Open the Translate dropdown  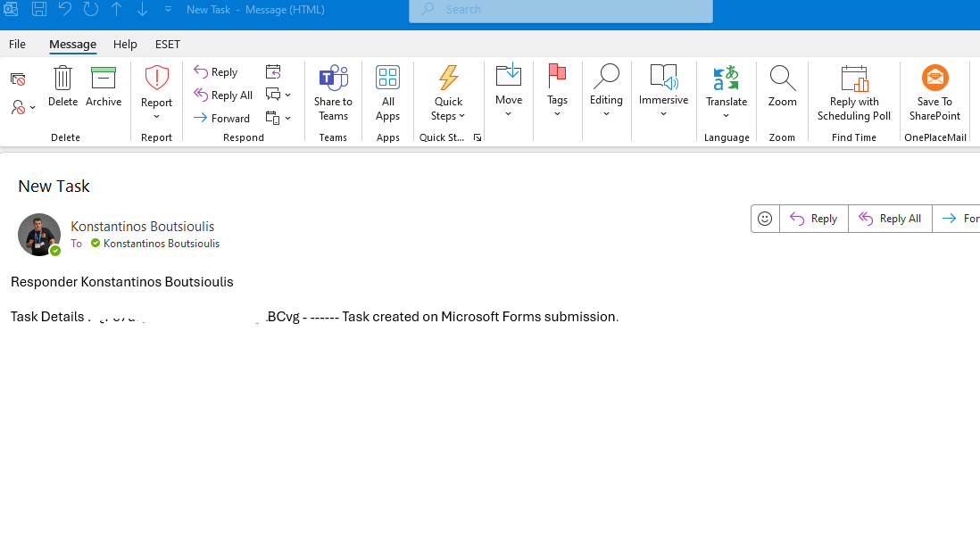(727, 93)
